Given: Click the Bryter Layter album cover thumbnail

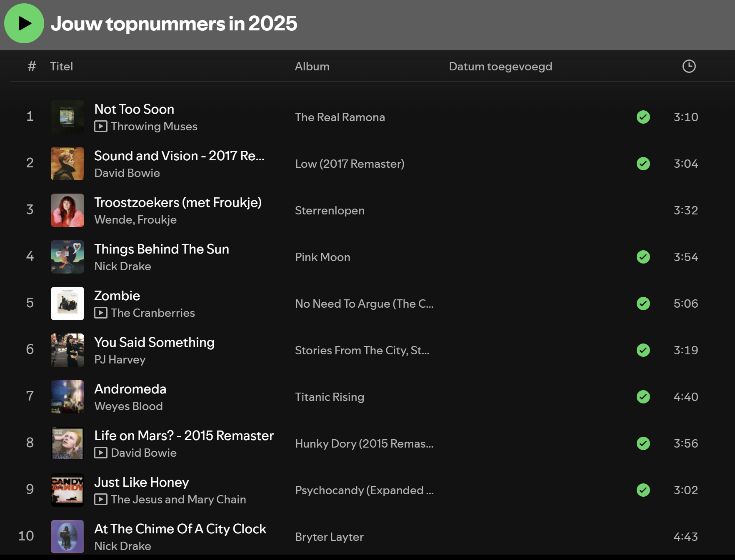Looking at the screenshot, I should pyautogui.click(x=67, y=537).
